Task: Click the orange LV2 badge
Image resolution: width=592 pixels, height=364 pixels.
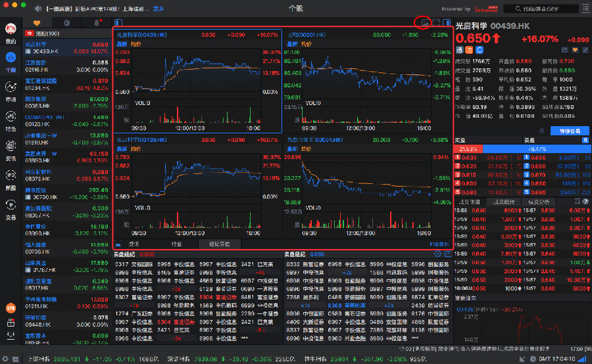Action: point(11,308)
